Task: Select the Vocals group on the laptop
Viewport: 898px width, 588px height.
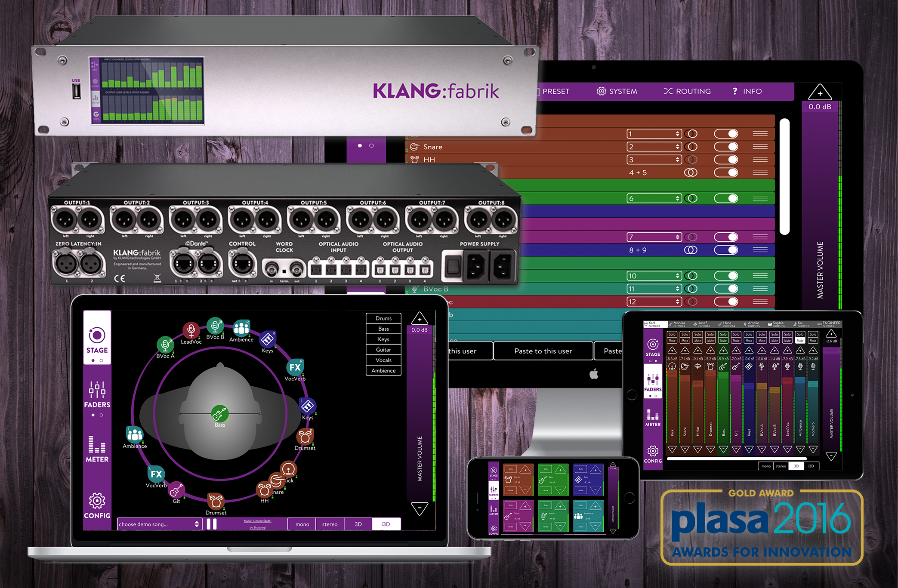Action: 383,360
